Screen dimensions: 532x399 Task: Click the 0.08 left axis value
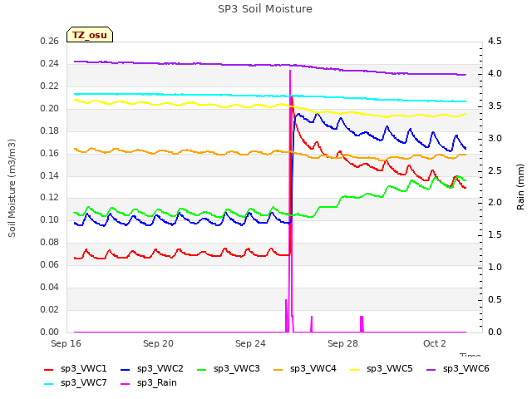pyautogui.click(x=50, y=242)
